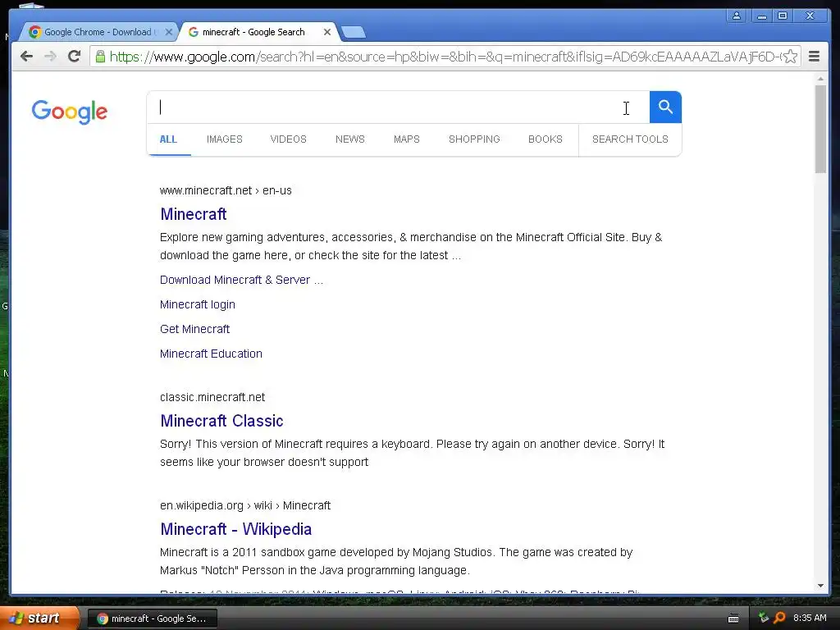
Task: Select the ALL search tab
Action: [x=168, y=139]
